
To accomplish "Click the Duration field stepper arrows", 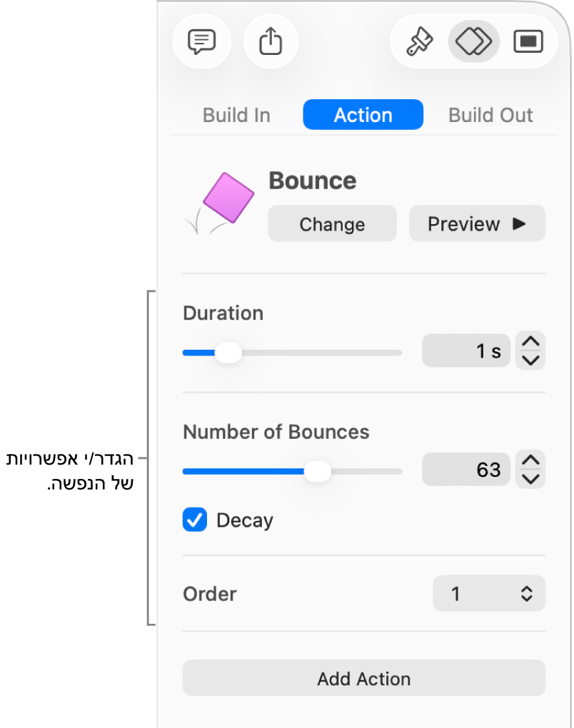I will click(x=530, y=350).
